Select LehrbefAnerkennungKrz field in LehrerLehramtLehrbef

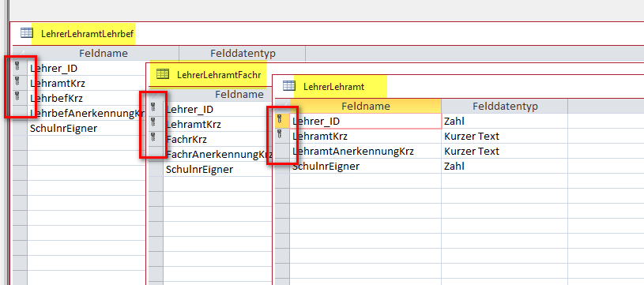(x=86, y=113)
